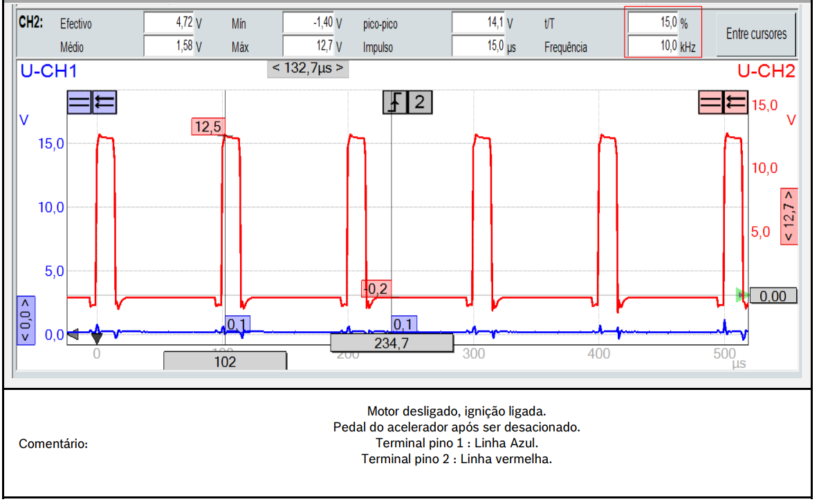Click the red 12,7 vertical delta handle

pyautogui.click(x=789, y=216)
